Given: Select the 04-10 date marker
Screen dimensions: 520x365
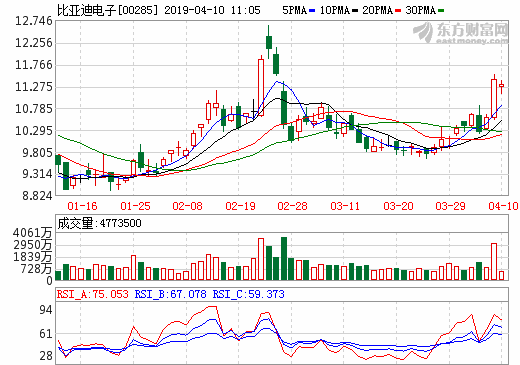Looking at the screenshot, I should coord(503,206).
